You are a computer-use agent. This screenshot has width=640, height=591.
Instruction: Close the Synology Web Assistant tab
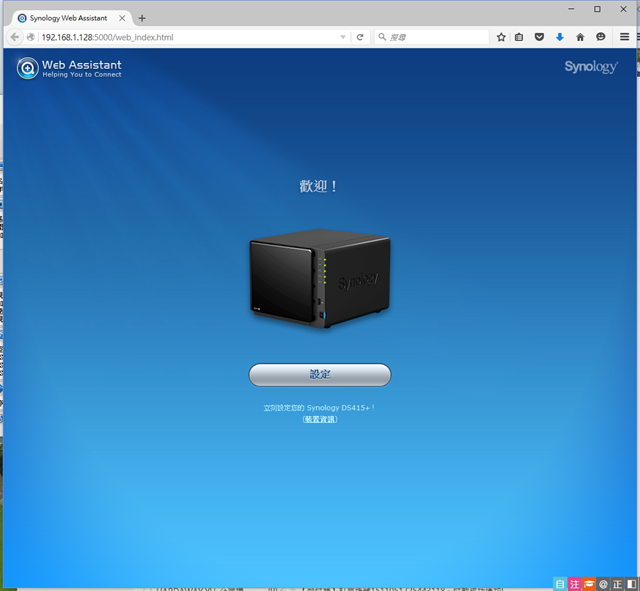122,18
